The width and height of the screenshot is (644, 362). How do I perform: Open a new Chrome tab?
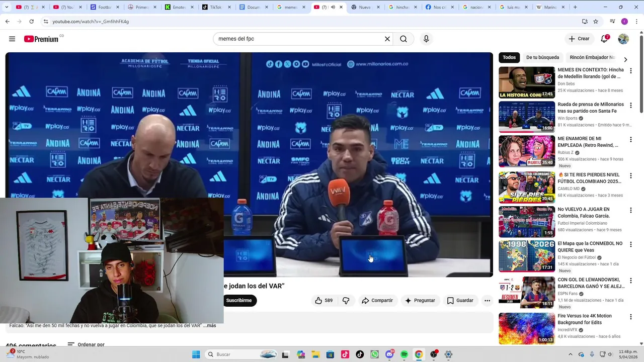coord(575,7)
